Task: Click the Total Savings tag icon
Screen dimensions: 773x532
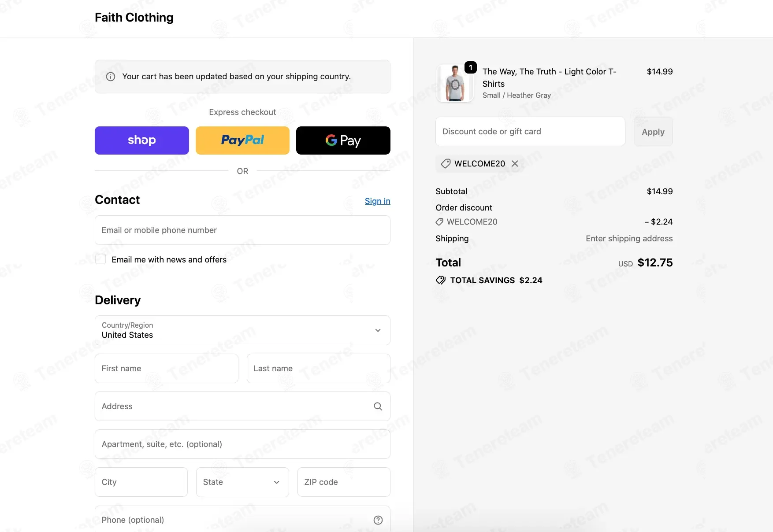Action: click(x=441, y=280)
